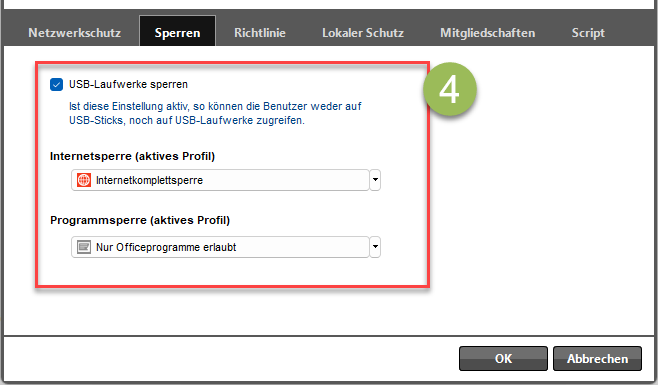
Task: Open the Richtlinie tab
Action: 260,33
